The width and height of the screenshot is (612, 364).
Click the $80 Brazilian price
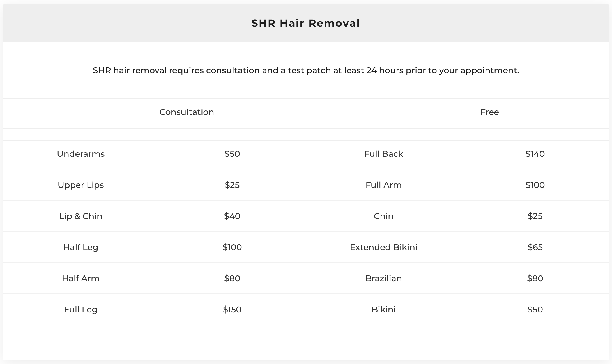[535, 278]
